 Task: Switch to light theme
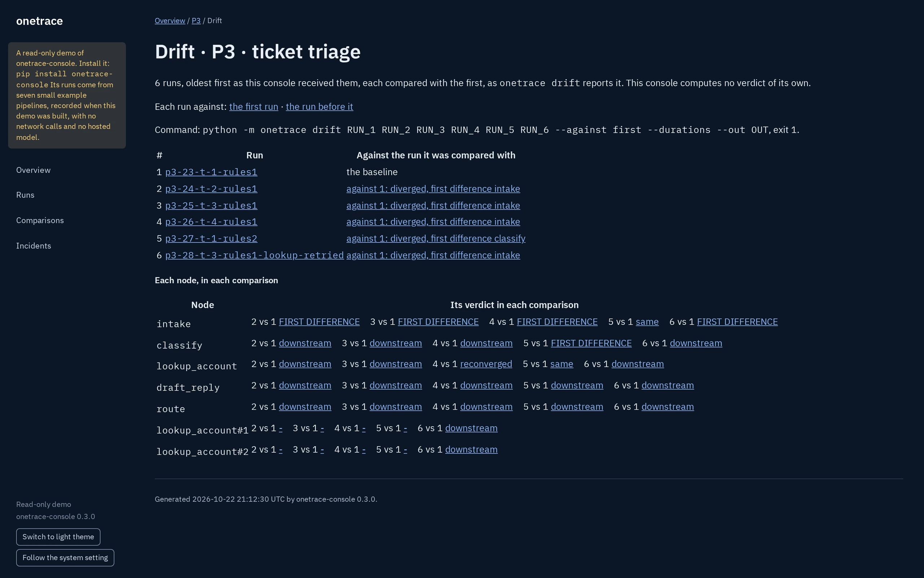tap(58, 537)
